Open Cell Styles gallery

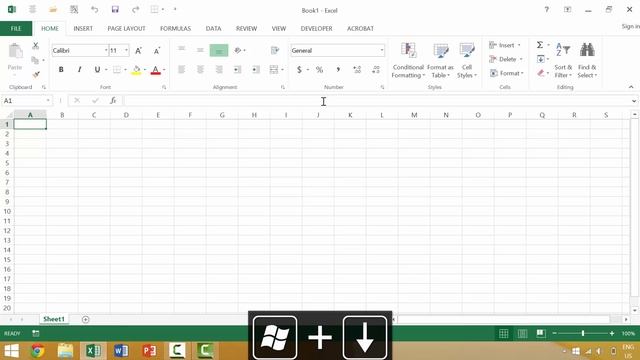coord(467,60)
